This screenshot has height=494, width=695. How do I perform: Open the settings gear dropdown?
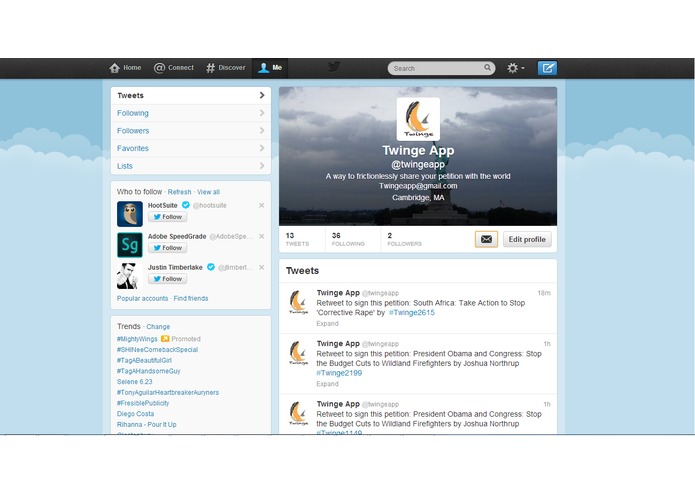[515, 68]
